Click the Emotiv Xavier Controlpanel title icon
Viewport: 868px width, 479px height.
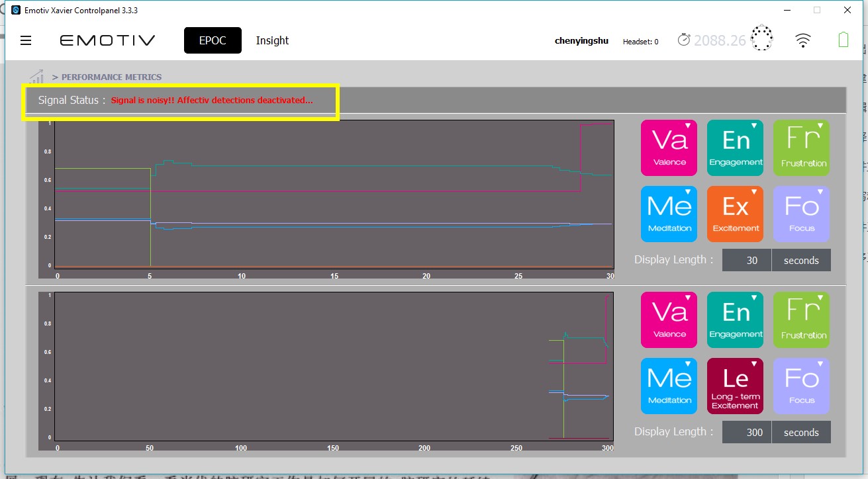[x=16, y=11]
